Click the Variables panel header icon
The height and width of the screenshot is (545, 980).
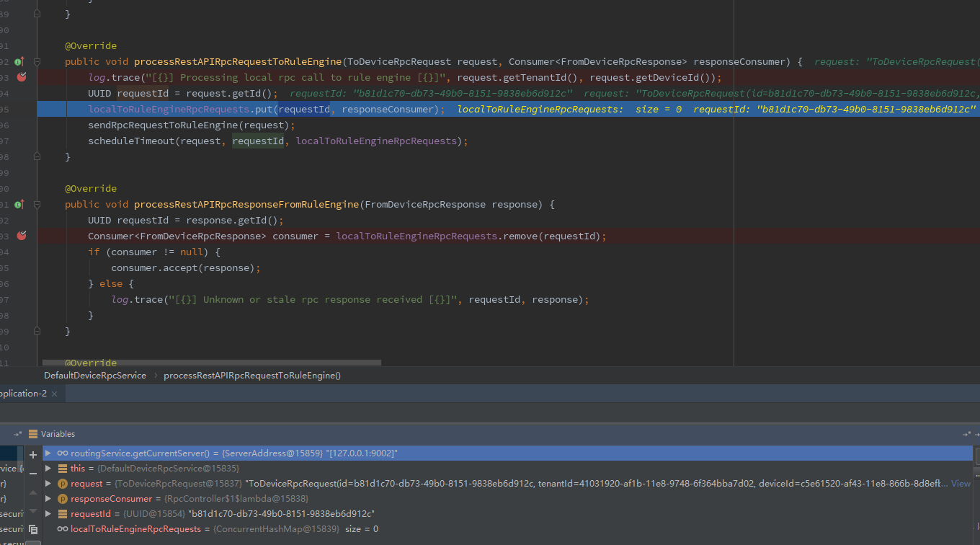[x=32, y=434]
